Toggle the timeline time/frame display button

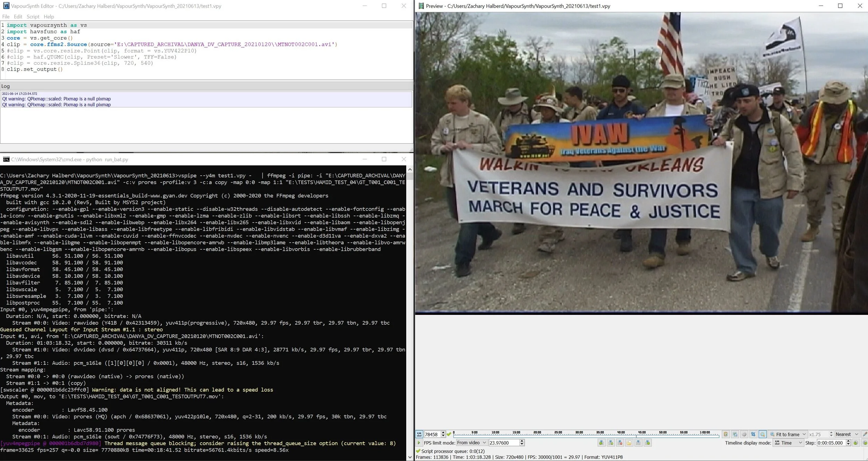(x=419, y=434)
